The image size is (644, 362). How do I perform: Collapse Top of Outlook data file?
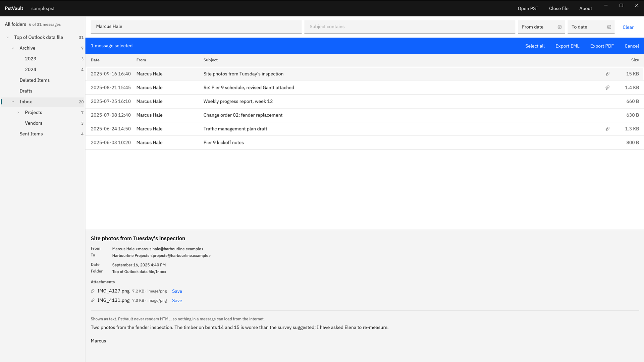8,38
